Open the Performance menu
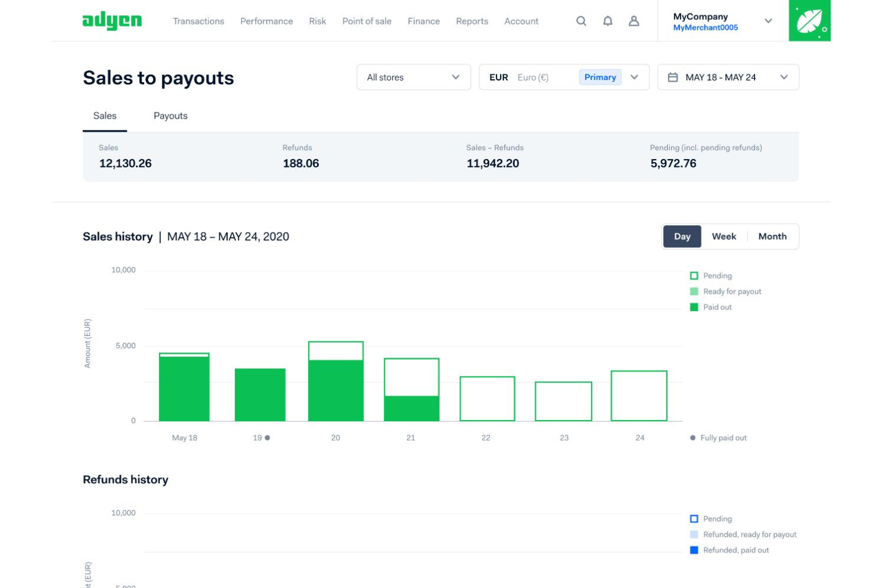Image resolution: width=882 pixels, height=588 pixels. [266, 21]
